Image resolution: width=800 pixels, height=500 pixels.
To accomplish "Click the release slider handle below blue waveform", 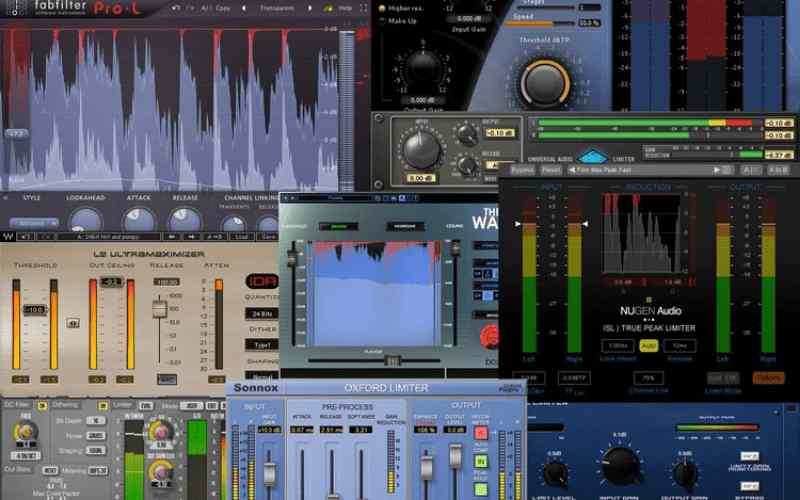I will point(392,361).
